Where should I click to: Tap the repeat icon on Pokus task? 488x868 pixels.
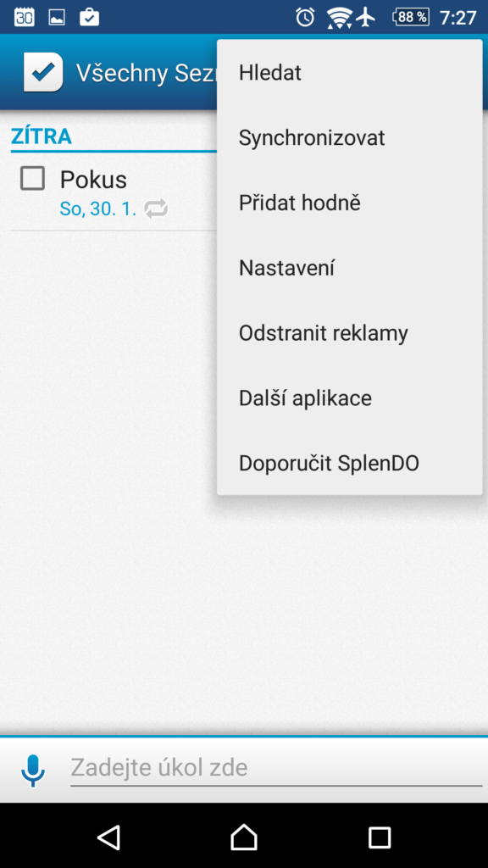point(156,209)
